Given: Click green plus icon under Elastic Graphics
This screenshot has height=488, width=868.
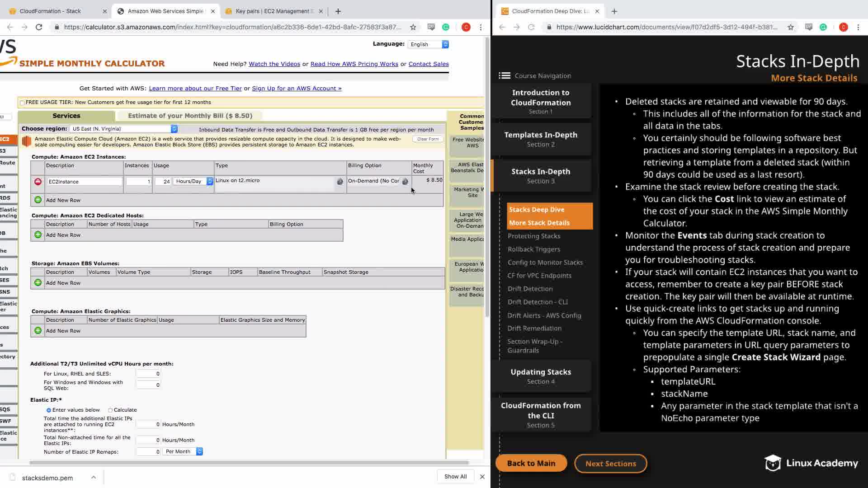Looking at the screenshot, I should [x=38, y=330].
